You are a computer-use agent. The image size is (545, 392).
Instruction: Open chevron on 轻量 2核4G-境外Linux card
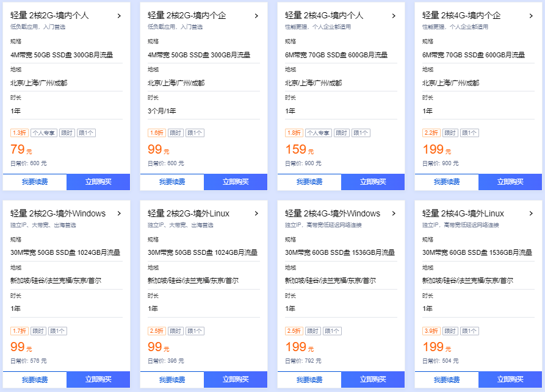click(x=531, y=213)
